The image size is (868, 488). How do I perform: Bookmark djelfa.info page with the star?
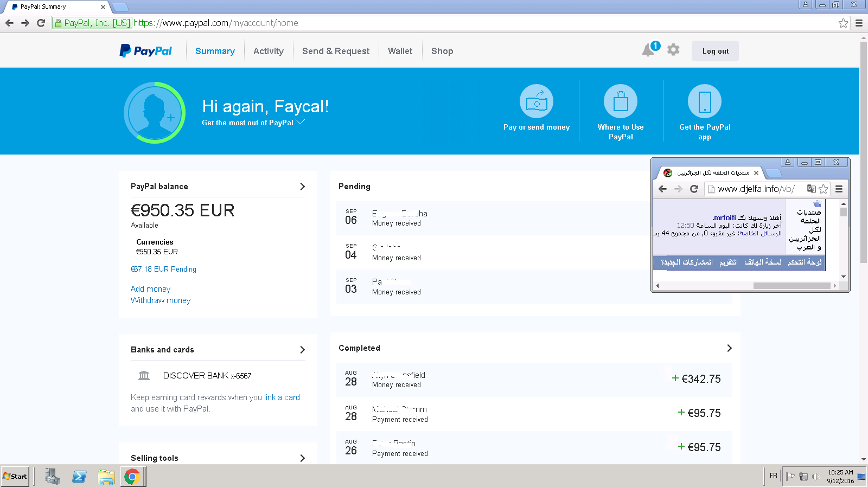click(x=824, y=189)
